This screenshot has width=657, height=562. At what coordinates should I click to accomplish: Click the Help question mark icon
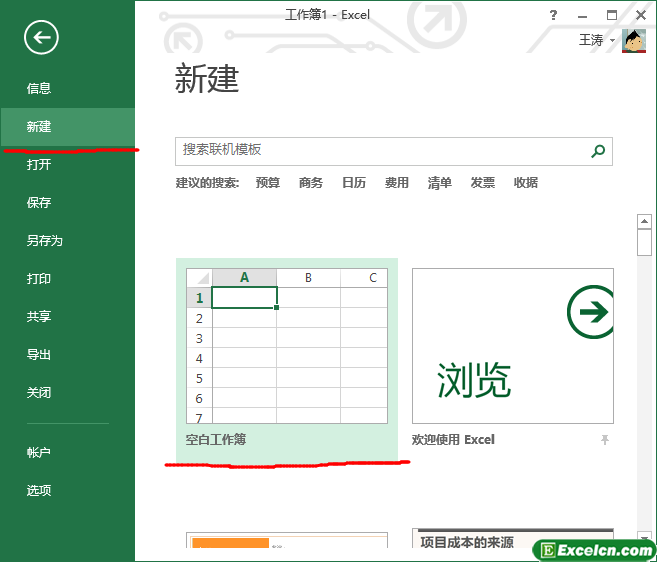[x=553, y=16]
